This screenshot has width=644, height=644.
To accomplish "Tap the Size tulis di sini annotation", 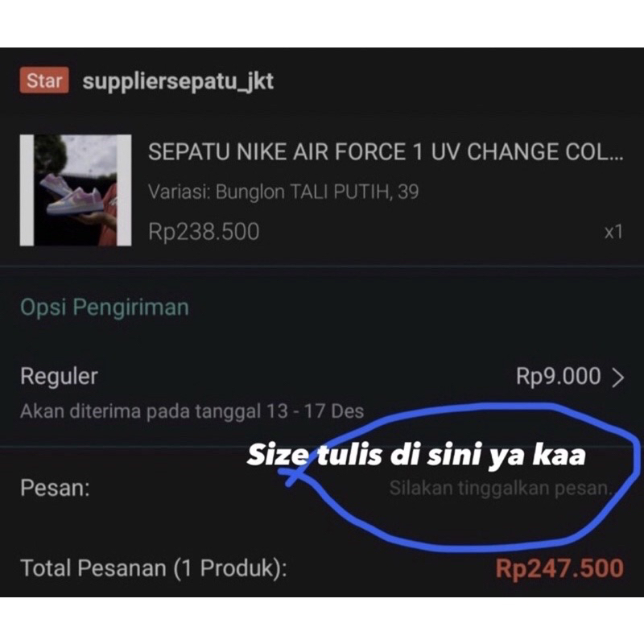I will [416, 455].
